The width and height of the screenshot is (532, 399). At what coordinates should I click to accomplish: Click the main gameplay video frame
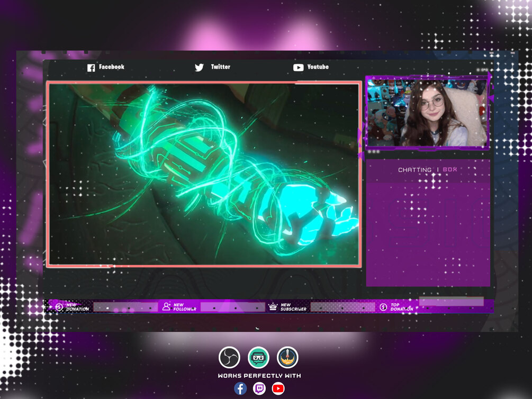204,174
